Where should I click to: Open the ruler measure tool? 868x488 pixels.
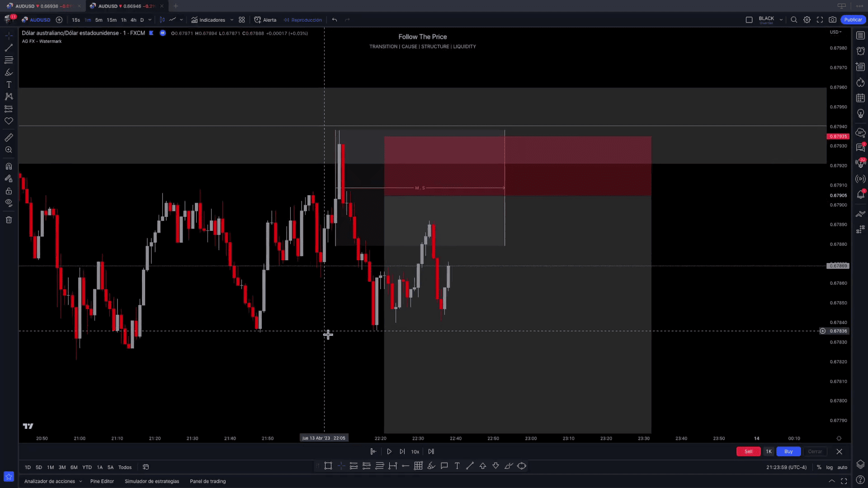(9, 137)
